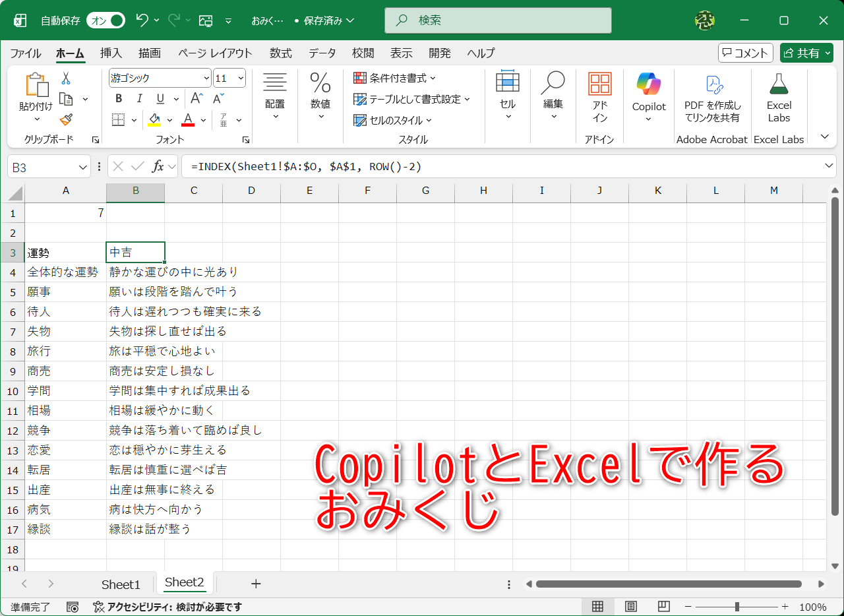This screenshot has height=616, width=844.
Task: Open the セル cells group
Action: [x=508, y=94]
